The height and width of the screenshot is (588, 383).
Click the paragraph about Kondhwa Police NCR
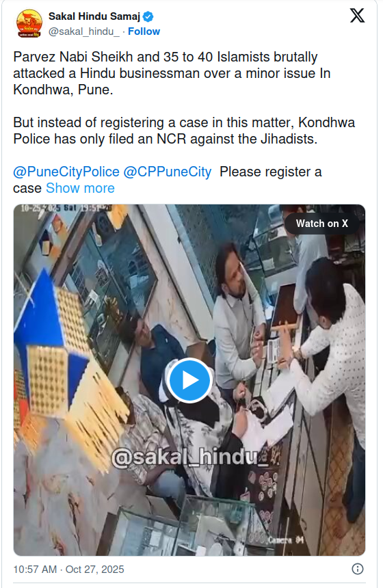[x=184, y=131]
